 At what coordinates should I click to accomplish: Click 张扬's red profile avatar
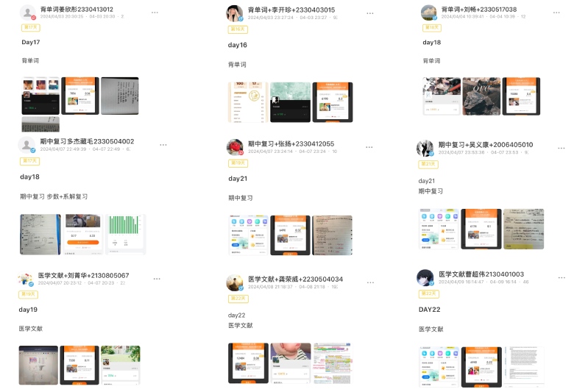pyautogui.click(x=235, y=146)
